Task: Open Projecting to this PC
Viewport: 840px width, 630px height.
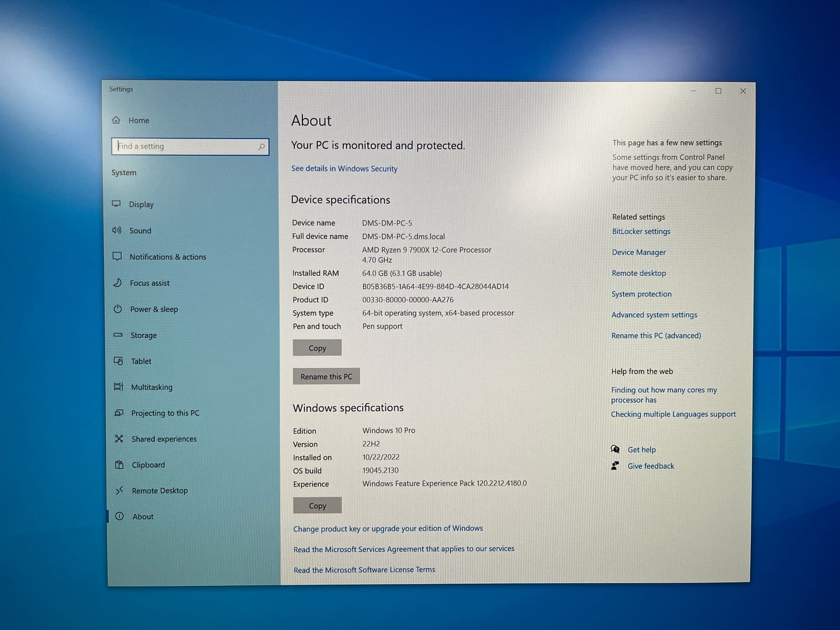Action: 165,413
